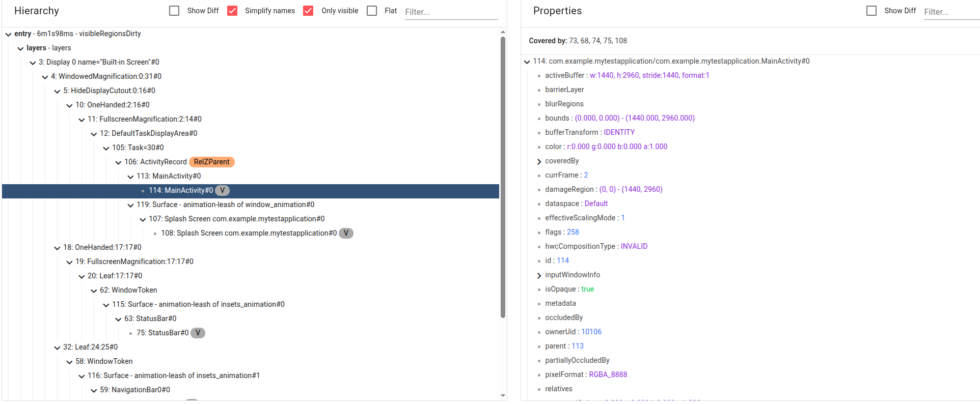Image resolution: width=980 pixels, height=404 pixels.
Task: Click V chip on 75: StatusBar#0
Action: pyautogui.click(x=198, y=333)
